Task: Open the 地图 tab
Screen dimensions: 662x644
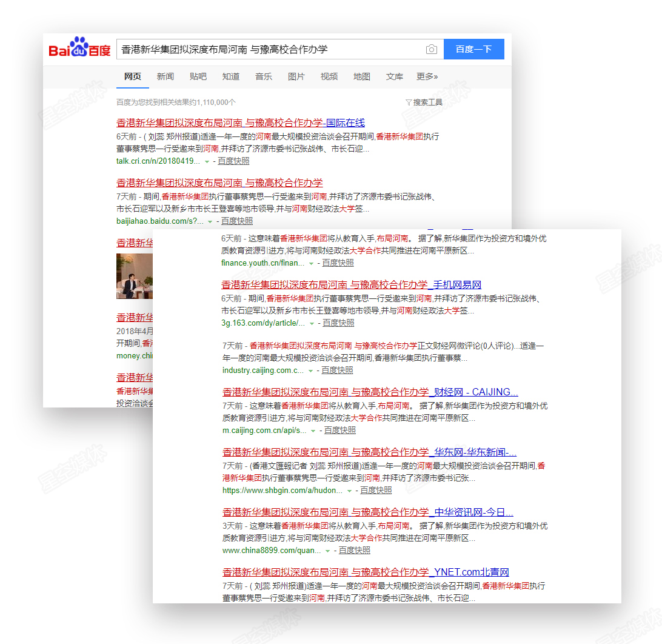Action: [362, 76]
